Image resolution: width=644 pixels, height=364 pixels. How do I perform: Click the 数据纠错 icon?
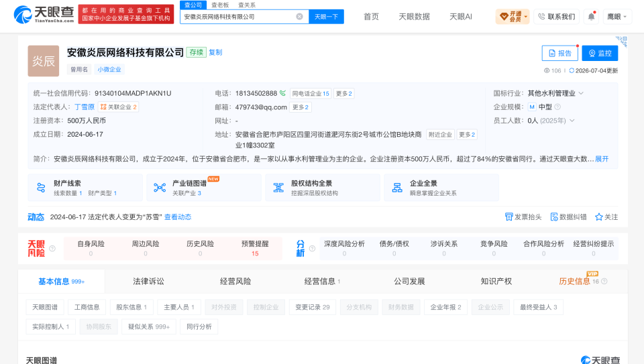(554, 217)
